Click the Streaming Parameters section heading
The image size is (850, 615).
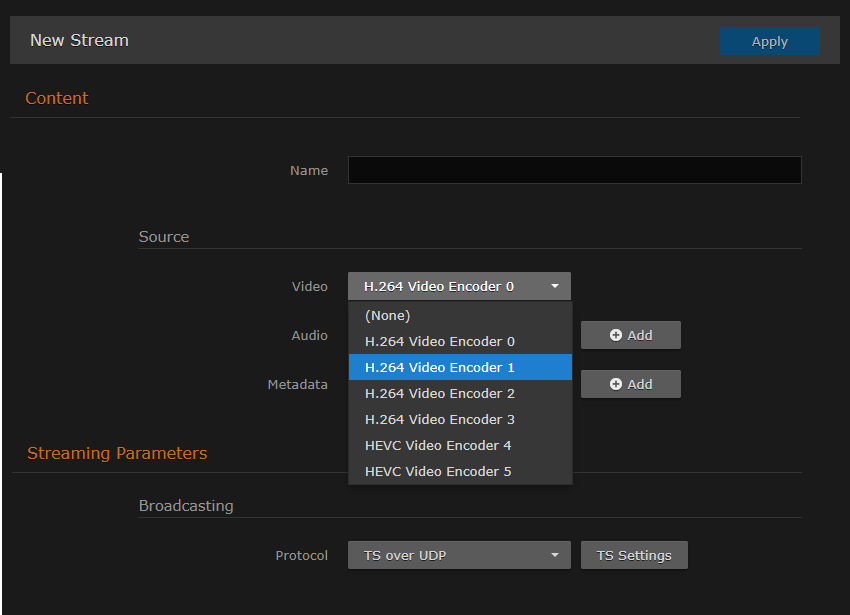[x=117, y=453]
